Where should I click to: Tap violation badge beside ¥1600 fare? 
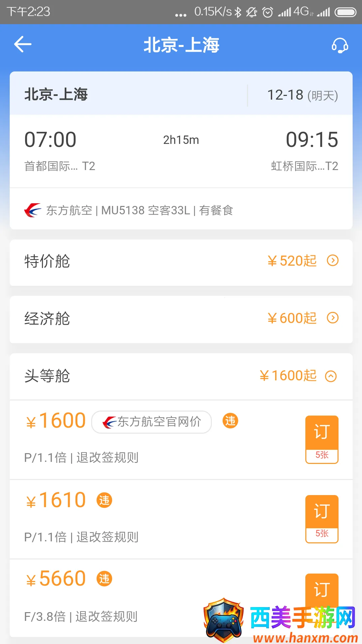point(230,421)
